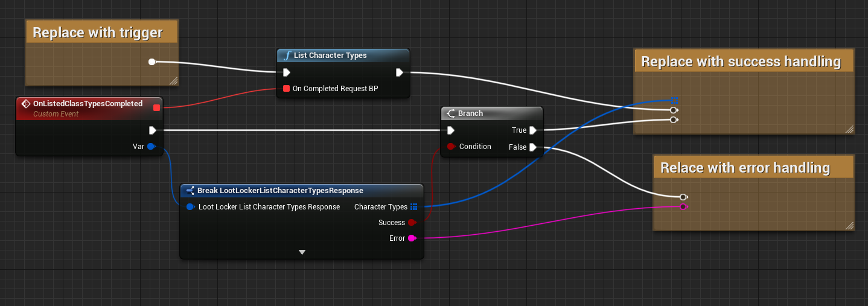This screenshot has height=306, width=868.
Task: Select the Character Types array output pin
Action: pyautogui.click(x=413, y=207)
